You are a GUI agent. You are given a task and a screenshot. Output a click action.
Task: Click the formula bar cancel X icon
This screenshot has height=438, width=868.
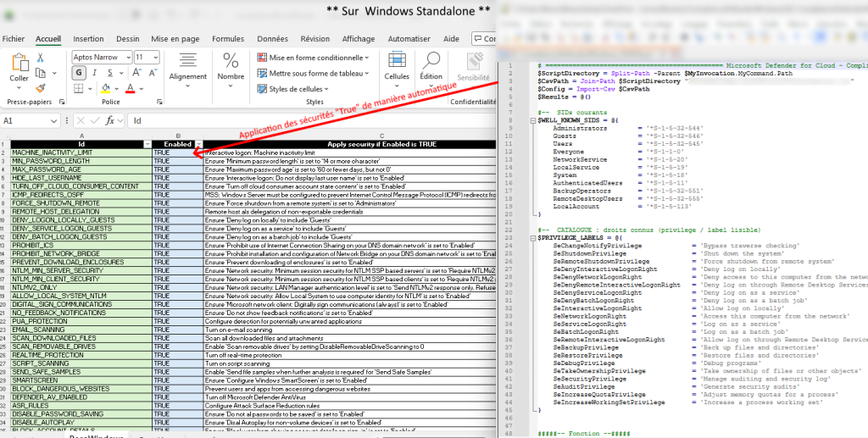coord(81,120)
